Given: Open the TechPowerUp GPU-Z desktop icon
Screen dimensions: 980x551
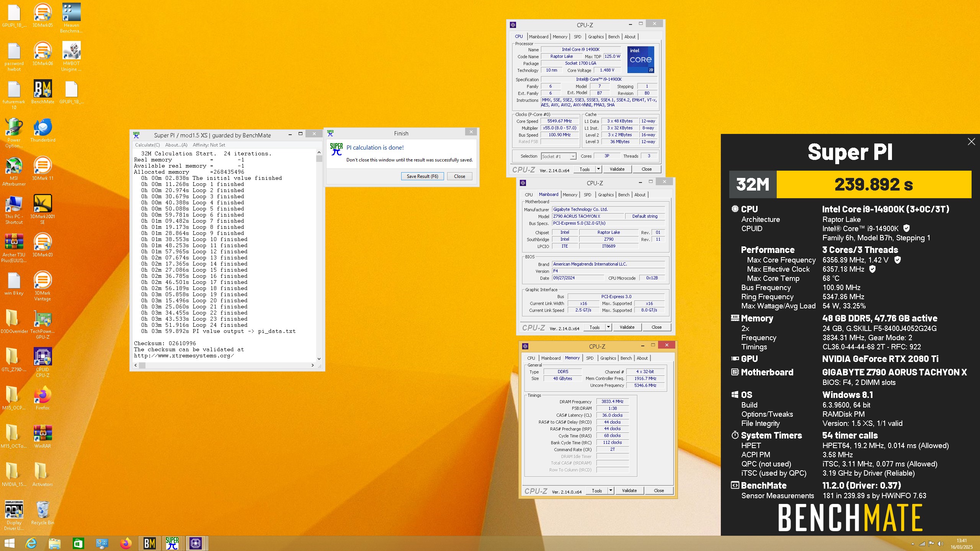Looking at the screenshot, I should click(42, 324).
